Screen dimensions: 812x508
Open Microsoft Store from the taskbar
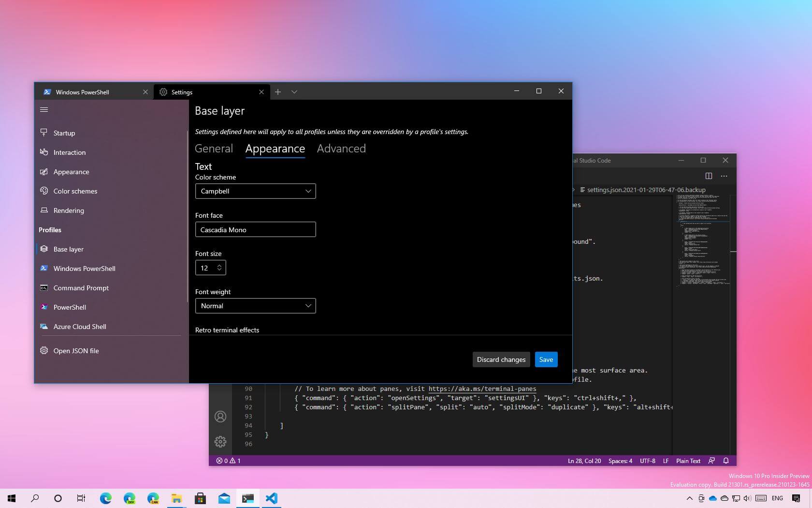[x=200, y=498]
